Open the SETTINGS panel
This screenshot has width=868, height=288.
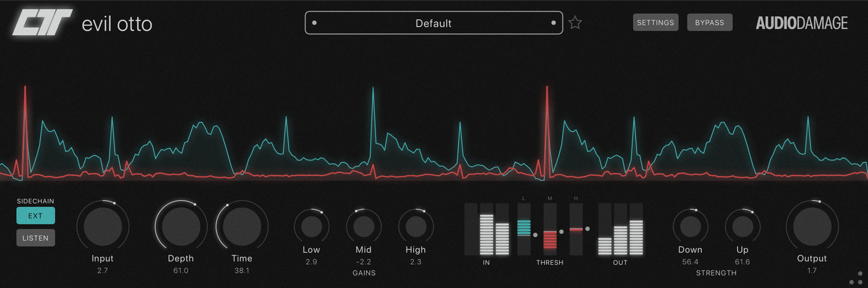point(655,23)
